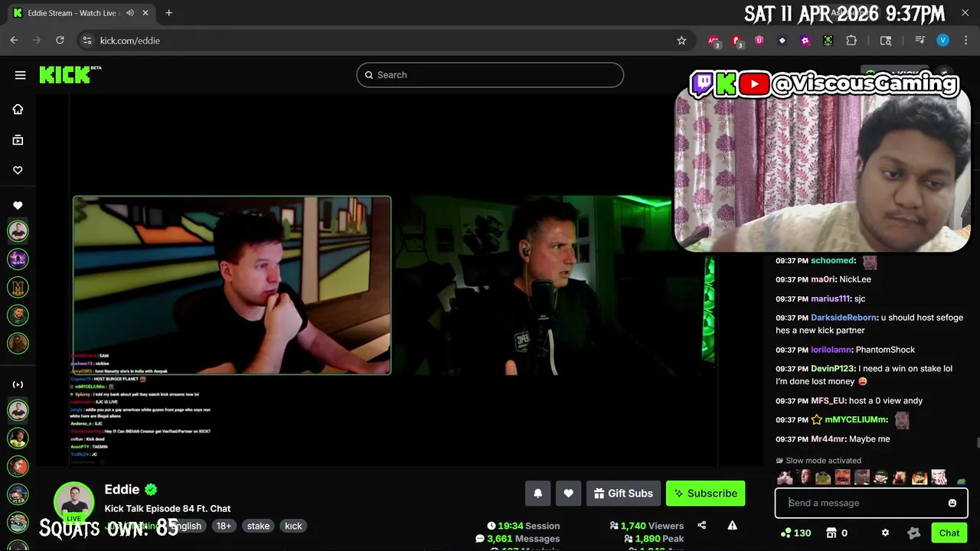Open a new browser tab
The height and width of the screenshot is (551, 980).
[168, 13]
